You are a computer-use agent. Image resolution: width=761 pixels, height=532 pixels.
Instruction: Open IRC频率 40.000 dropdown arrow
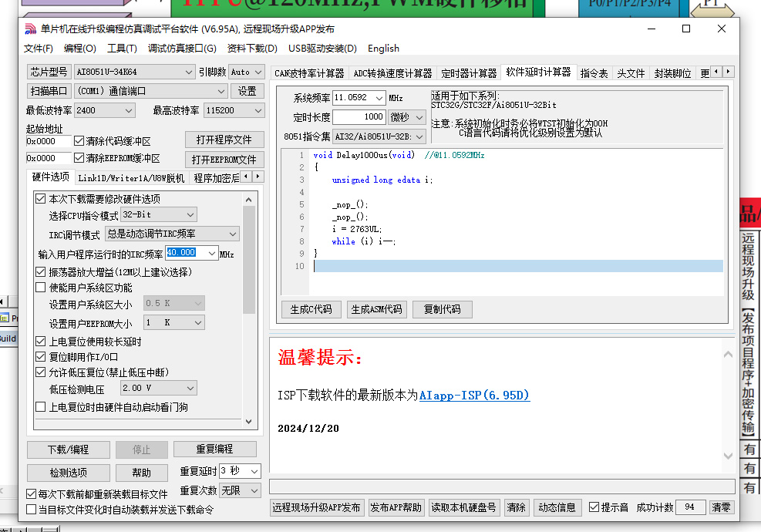click(x=211, y=254)
